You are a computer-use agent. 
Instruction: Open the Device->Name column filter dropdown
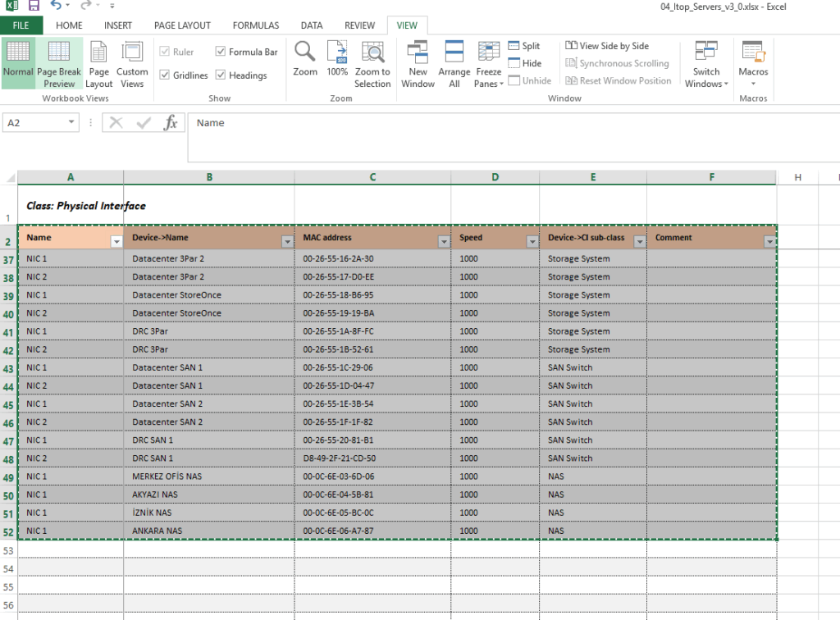pyautogui.click(x=287, y=242)
